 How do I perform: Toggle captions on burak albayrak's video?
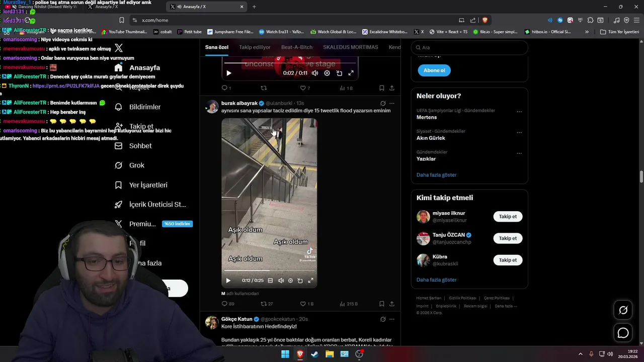270,281
